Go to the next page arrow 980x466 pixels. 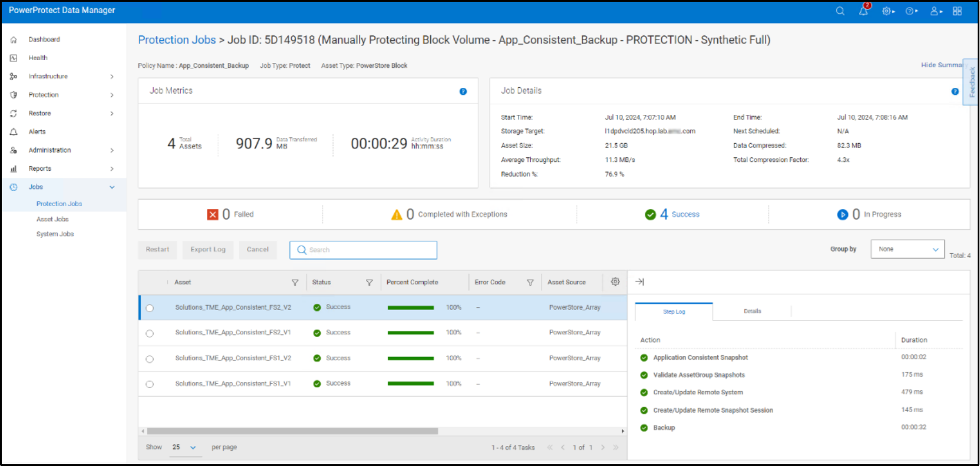point(603,448)
